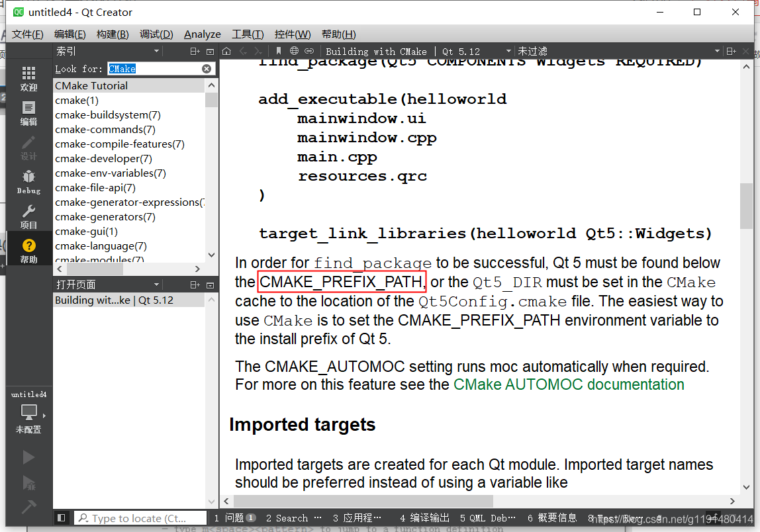Go to help Home page
Screen dimensions: 760x532
tap(226, 51)
